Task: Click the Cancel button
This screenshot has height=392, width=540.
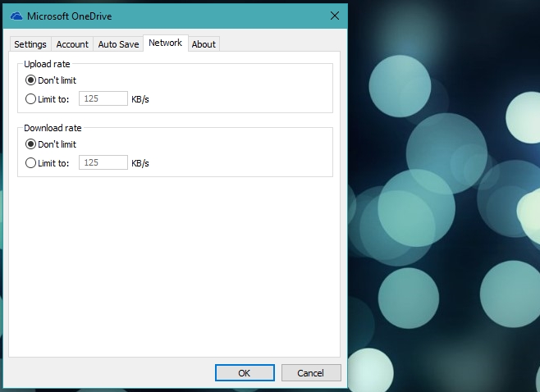Action: click(311, 372)
